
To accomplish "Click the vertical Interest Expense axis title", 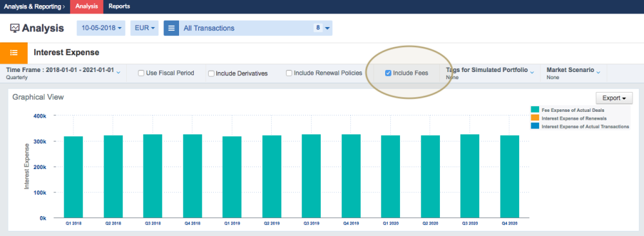I will [26, 166].
